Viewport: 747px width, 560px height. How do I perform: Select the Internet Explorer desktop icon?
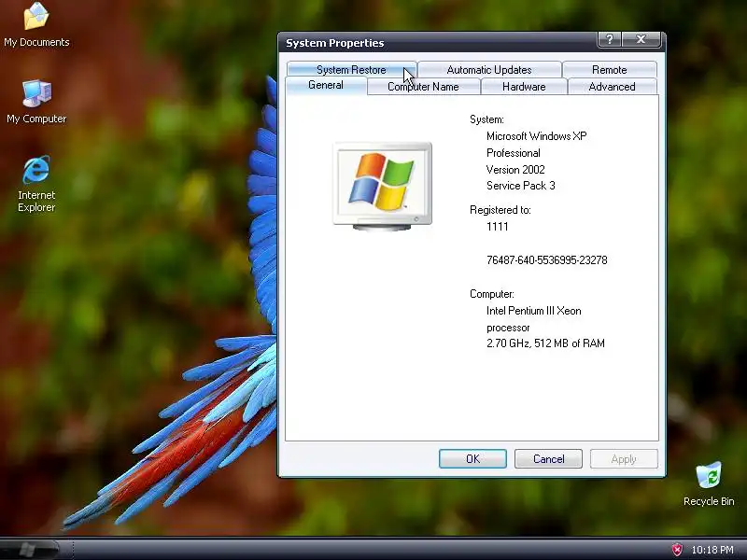(x=36, y=184)
